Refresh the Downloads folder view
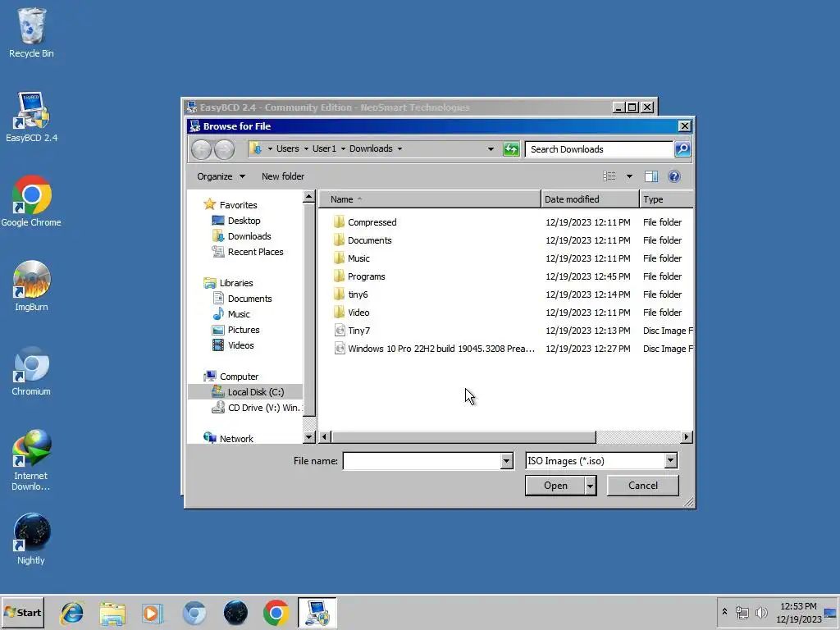 coord(511,149)
